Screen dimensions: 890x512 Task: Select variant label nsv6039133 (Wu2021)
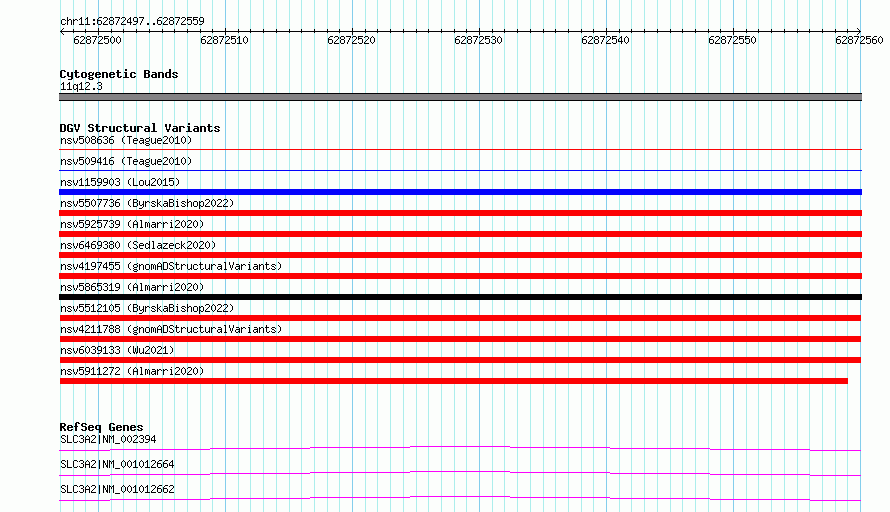tap(117, 350)
